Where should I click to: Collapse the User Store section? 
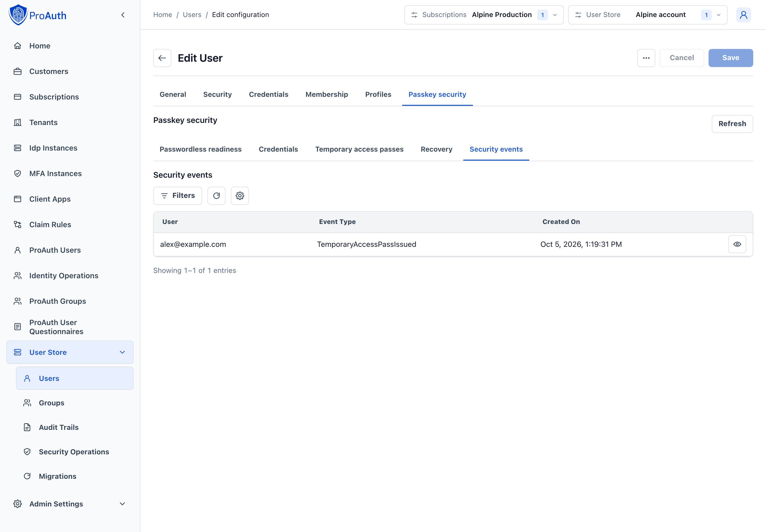[70, 352]
